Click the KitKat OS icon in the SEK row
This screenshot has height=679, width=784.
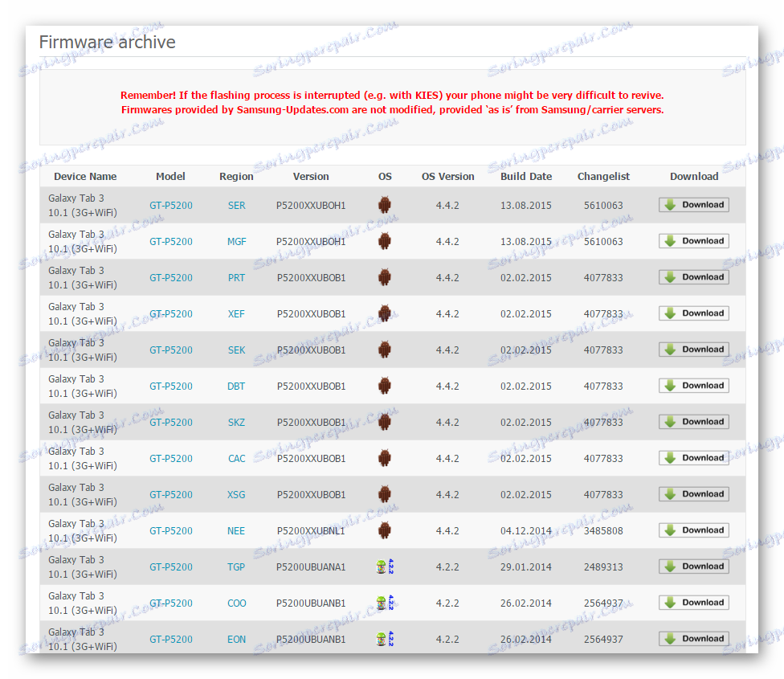pyautogui.click(x=385, y=350)
